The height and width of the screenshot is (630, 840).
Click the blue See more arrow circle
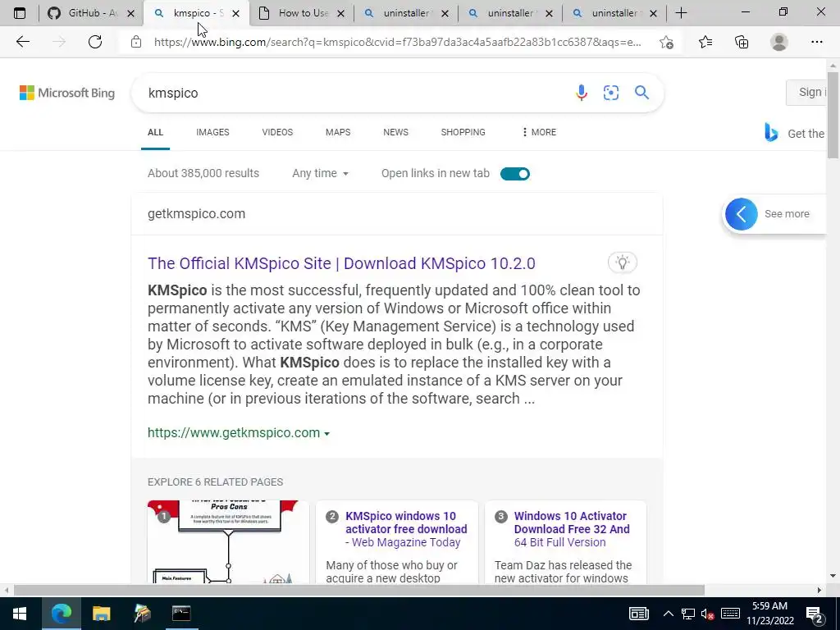coord(741,214)
